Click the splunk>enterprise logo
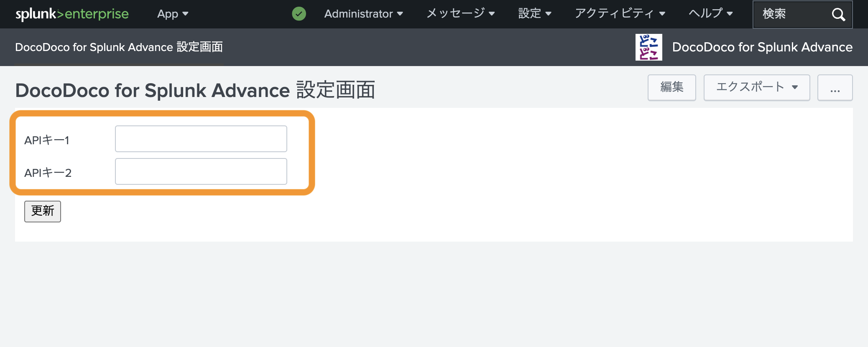 [x=72, y=14]
